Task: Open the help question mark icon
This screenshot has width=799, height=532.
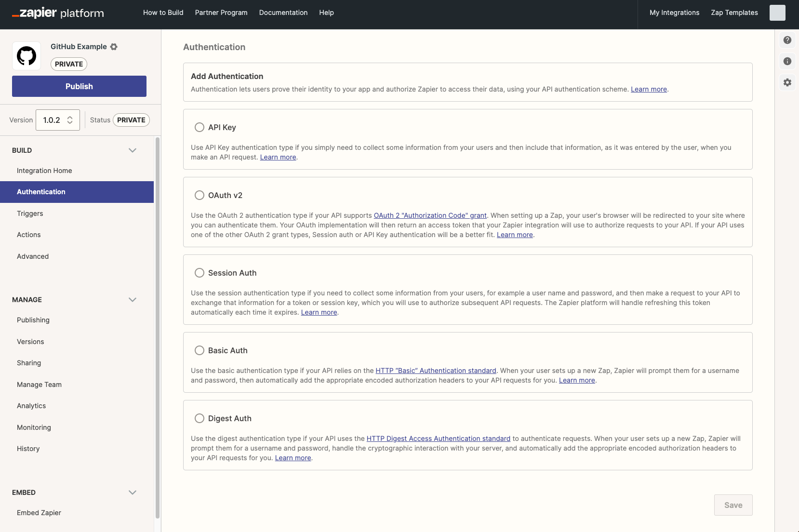Action: 787,40
